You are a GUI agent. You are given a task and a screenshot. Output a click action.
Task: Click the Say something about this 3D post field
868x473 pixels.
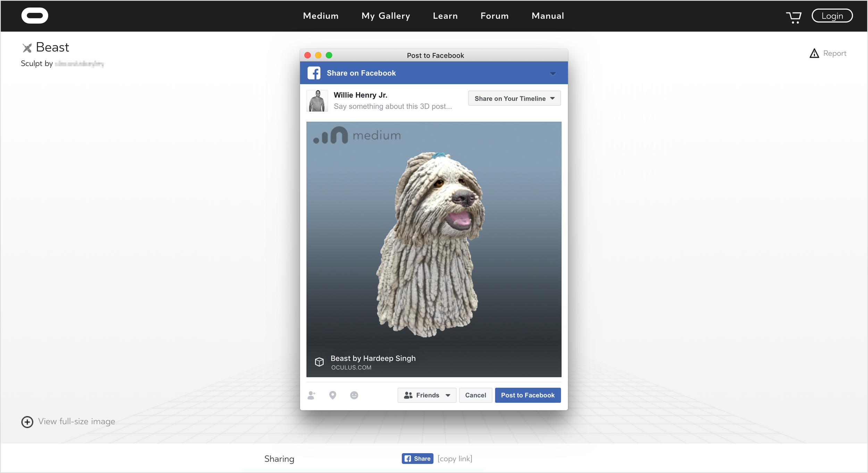pos(393,106)
